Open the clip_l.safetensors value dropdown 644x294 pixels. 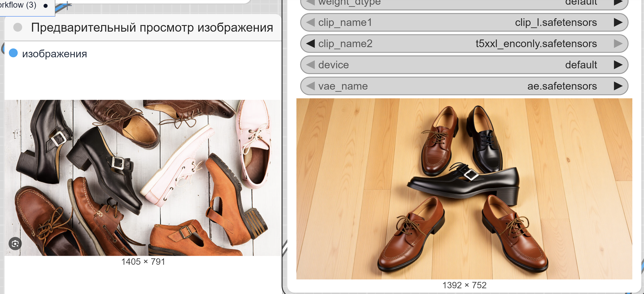[556, 23]
